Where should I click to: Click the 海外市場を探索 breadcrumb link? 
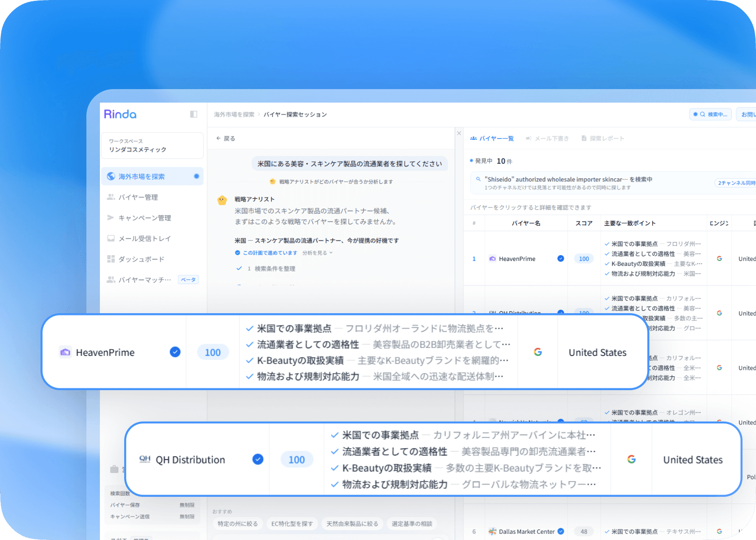pyautogui.click(x=234, y=115)
